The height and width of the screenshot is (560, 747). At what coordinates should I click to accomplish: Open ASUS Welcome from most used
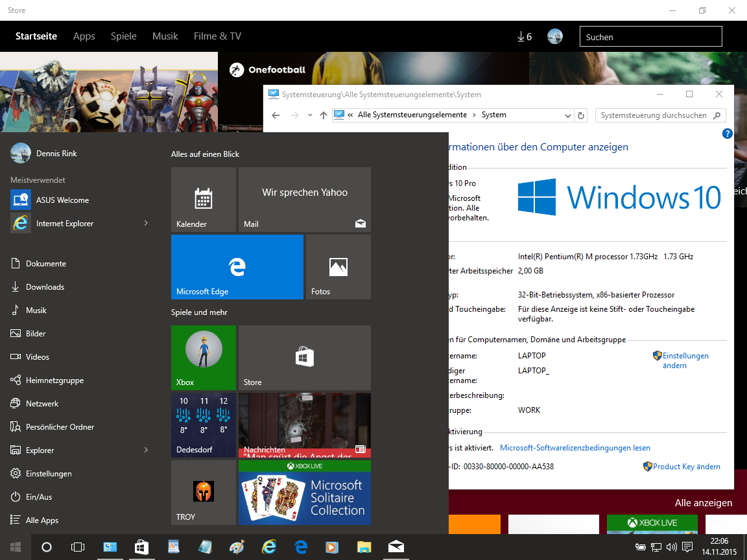(x=79, y=200)
